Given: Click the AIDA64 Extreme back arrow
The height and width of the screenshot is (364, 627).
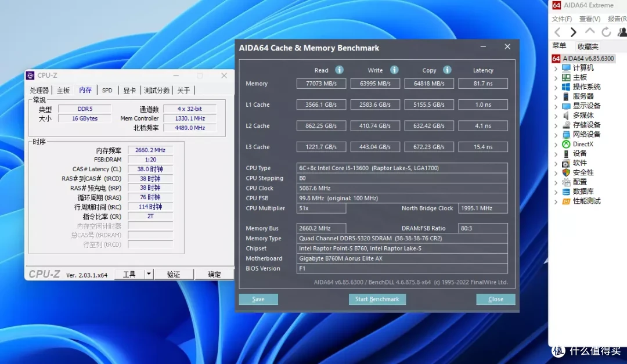Looking at the screenshot, I should (557, 32).
